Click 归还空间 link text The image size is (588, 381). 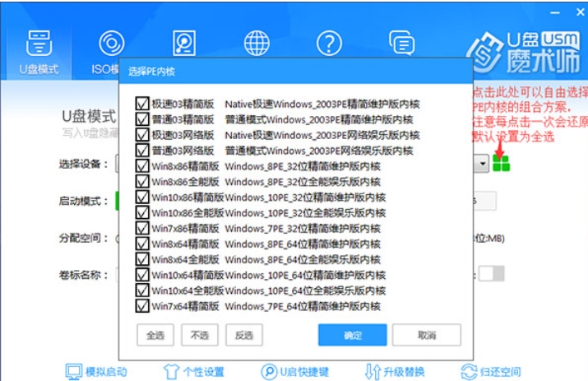500,372
